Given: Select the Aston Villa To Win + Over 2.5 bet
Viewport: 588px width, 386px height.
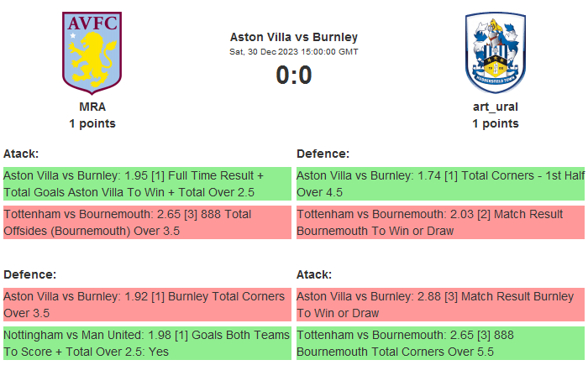Looking at the screenshot, I should click(x=147, y=184).
